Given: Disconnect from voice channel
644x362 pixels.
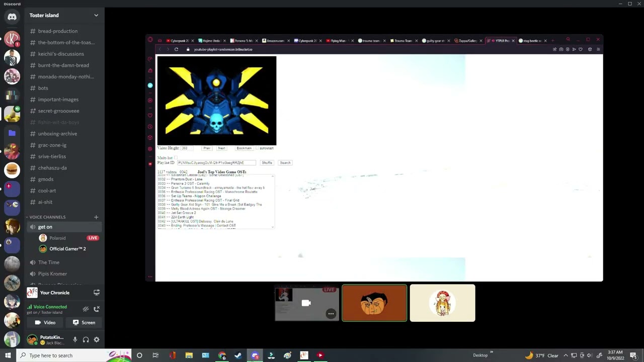Looking at the screenshot, I should [x=97, y=309].
